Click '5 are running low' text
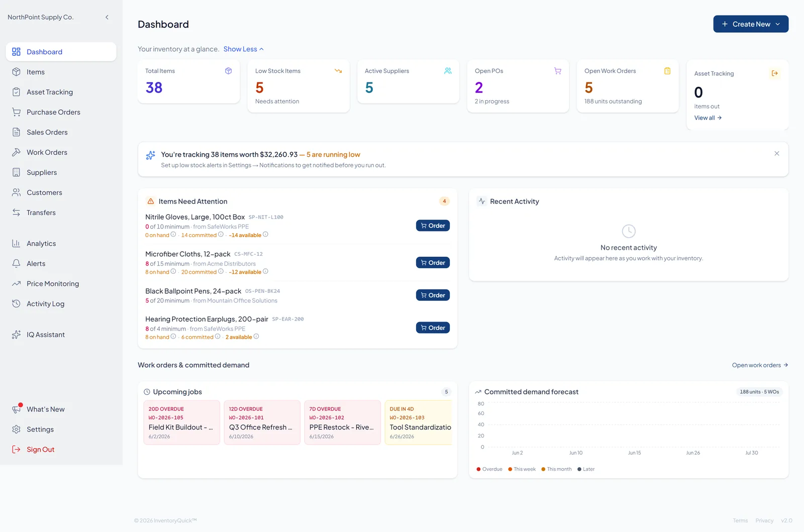 [333, 155]
